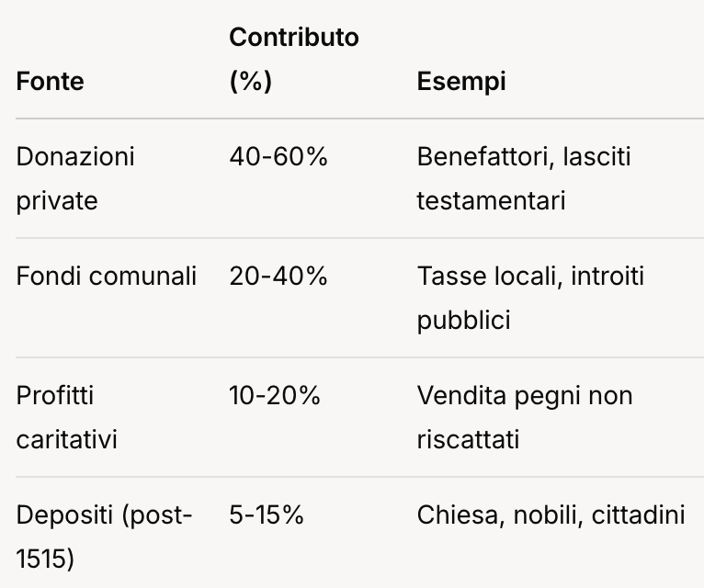Select the word riscattati

[x=469, y=439]
